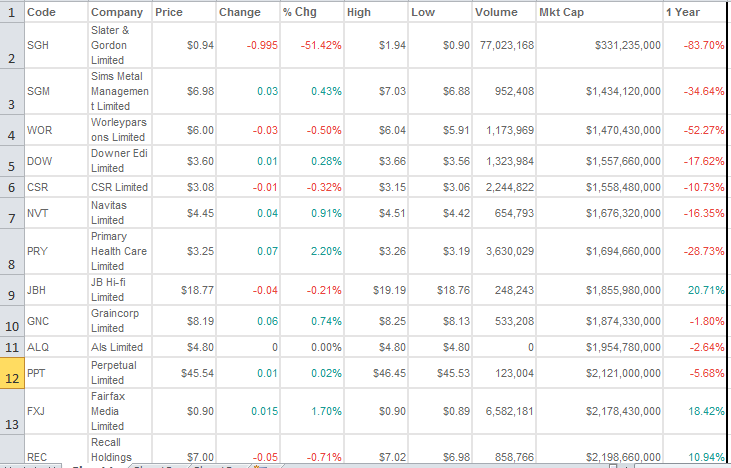Click the Volume heading cell
The image size is (731, 468).
coord(503,12)
